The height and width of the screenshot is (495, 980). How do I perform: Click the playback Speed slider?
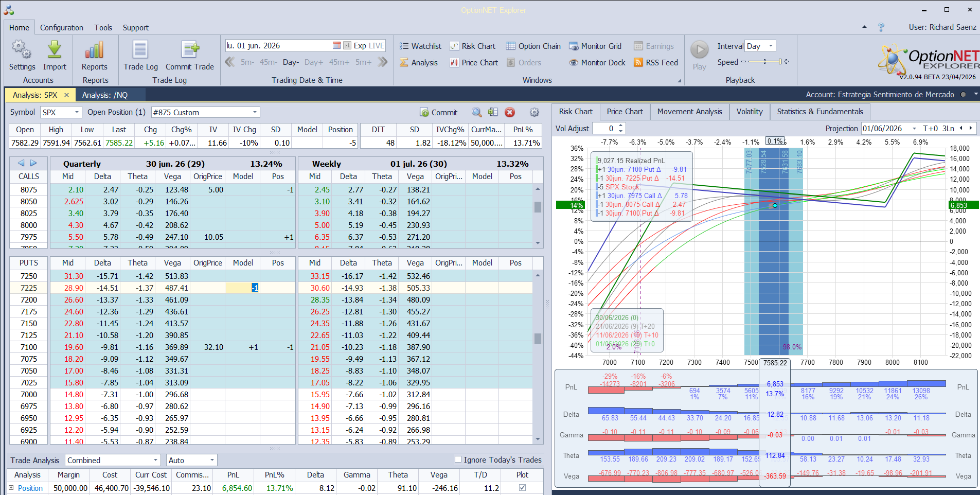pyautogui.click(x=765, y=62)
